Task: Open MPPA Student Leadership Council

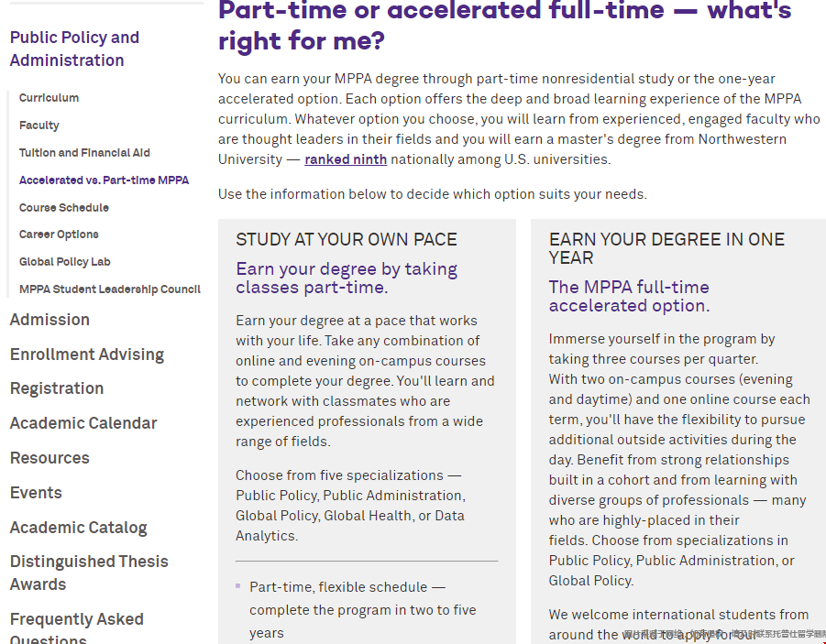Action: coord(110,289)
